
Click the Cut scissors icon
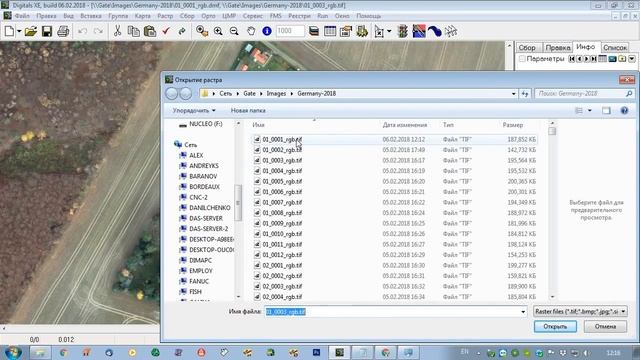coord(117,31)
